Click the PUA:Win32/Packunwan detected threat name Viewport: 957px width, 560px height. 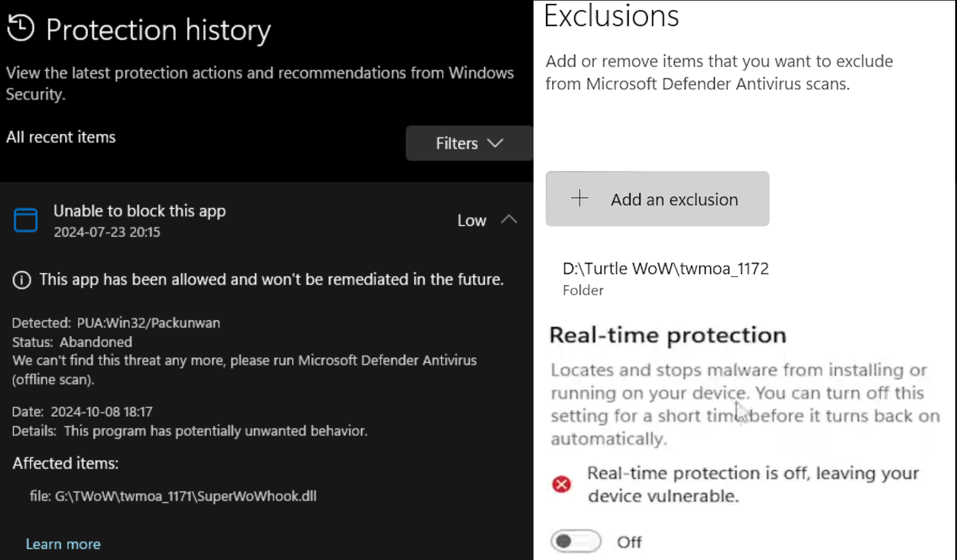[148, 323]
